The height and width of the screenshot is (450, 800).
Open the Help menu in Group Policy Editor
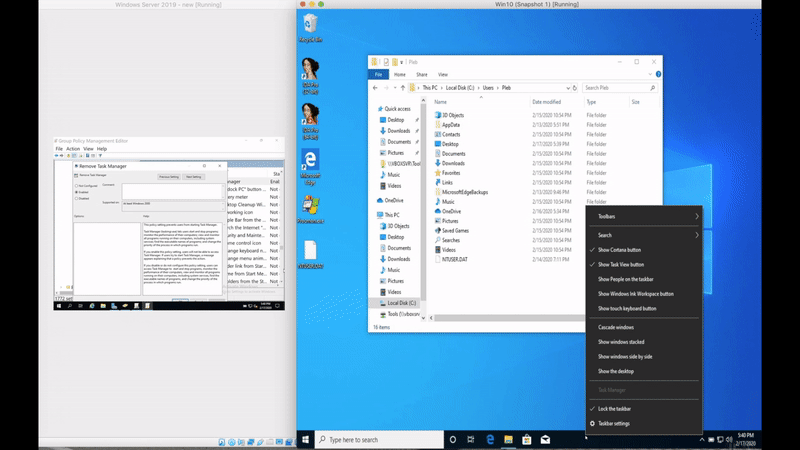[102, 149]
